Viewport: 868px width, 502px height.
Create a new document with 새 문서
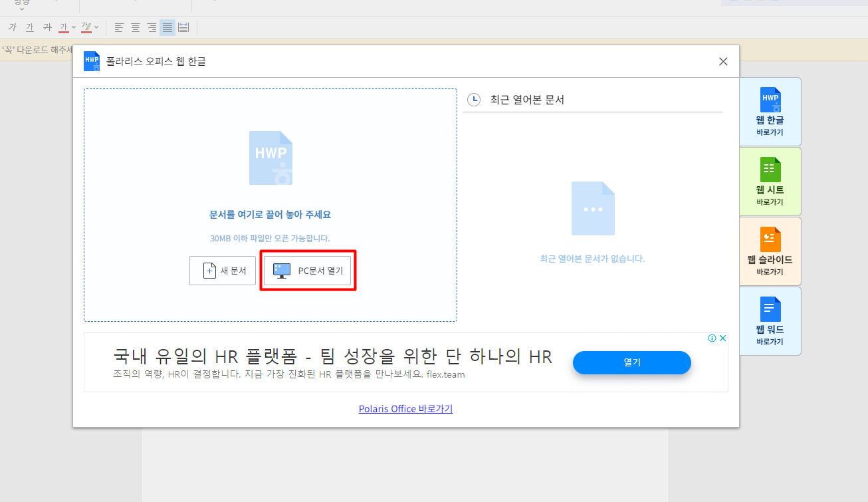[223, 271]
